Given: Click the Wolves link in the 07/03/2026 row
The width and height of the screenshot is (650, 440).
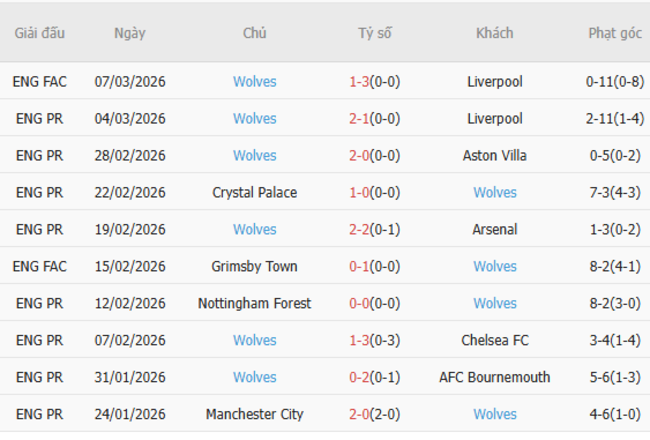Looking at the screenshot, I should (254, 82).
